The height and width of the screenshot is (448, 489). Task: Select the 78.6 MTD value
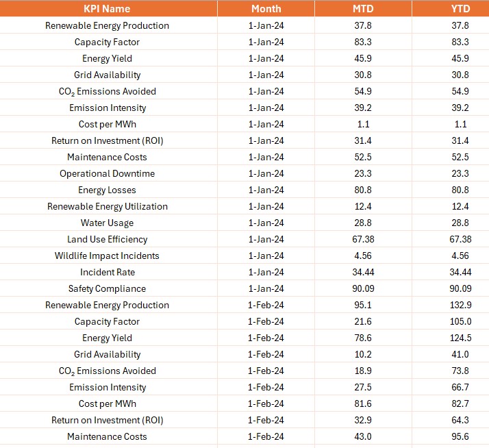(363, 338)
